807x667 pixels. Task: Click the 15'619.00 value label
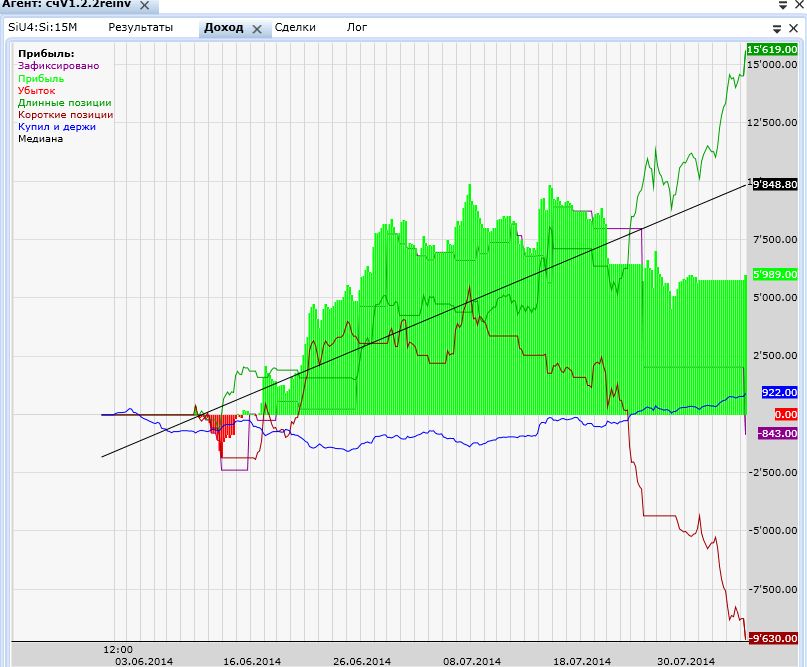(772, 49)
